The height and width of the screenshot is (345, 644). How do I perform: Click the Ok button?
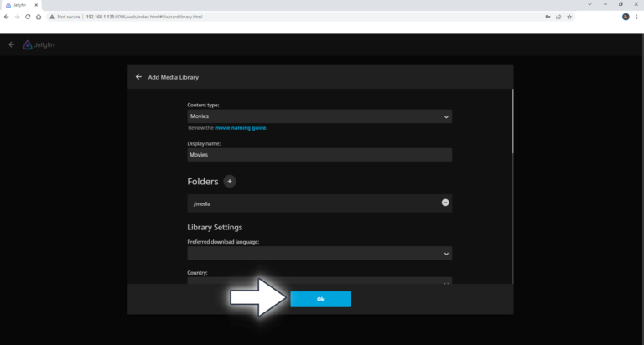(x=320, y=299)
